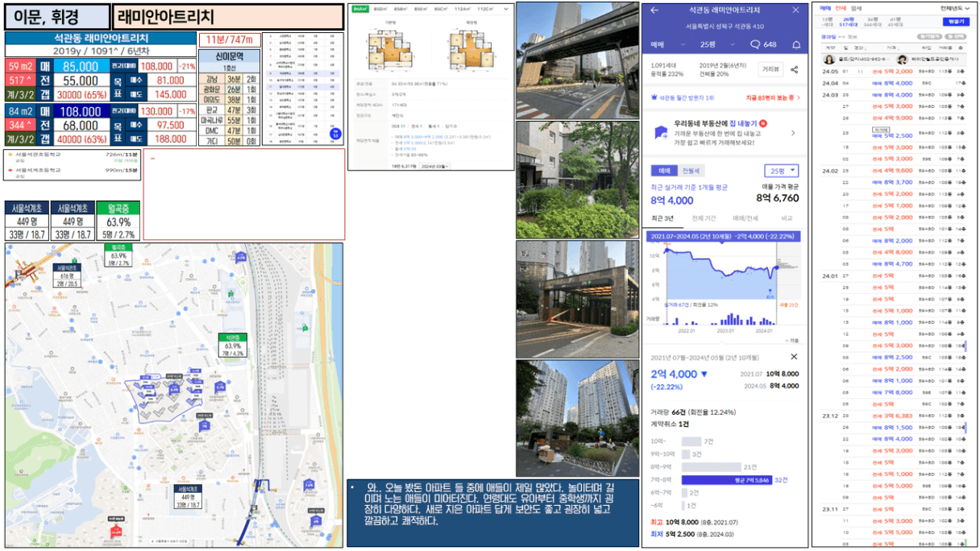
Task: Select the 매매 toggle above price average
Action: 665,171
